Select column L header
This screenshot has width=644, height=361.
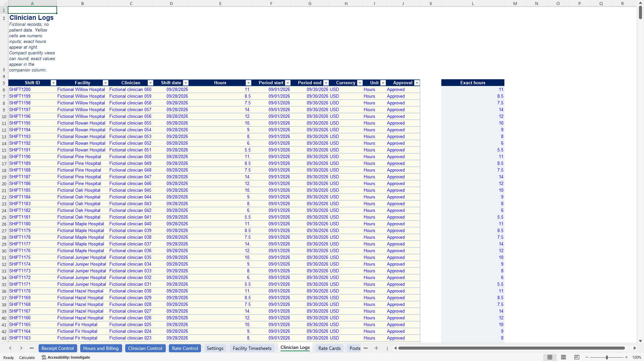(x=473, y=3)
